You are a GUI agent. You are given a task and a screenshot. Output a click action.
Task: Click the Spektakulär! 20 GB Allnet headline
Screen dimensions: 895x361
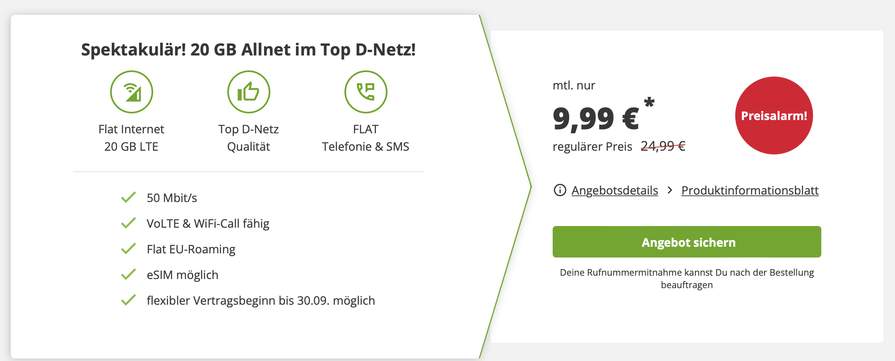point(248,50)
